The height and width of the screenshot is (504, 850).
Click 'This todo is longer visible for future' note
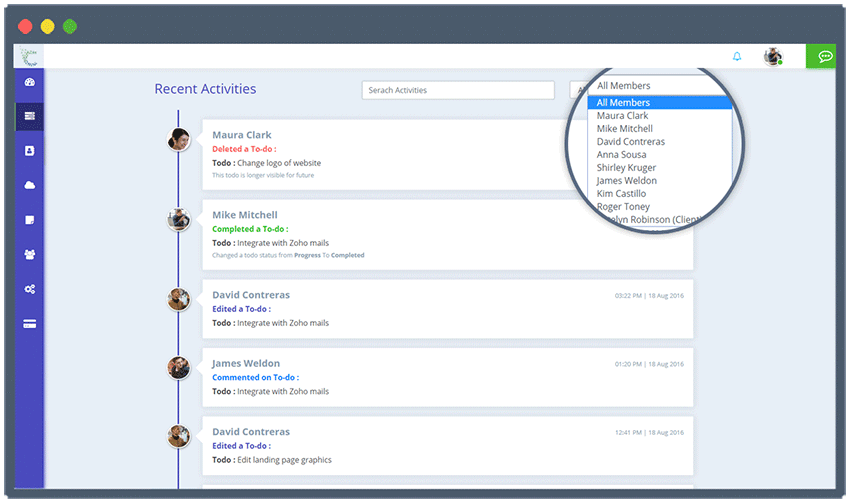click(263, 175)
